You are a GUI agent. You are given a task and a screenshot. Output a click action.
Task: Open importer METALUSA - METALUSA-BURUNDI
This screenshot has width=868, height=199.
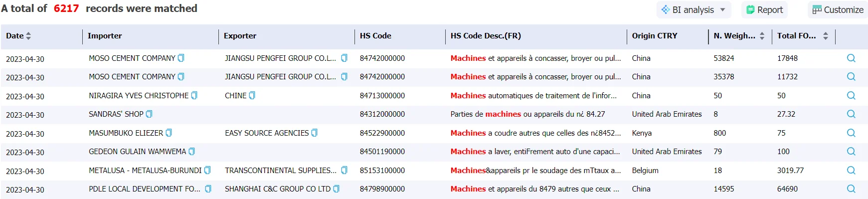coord(145,171)
